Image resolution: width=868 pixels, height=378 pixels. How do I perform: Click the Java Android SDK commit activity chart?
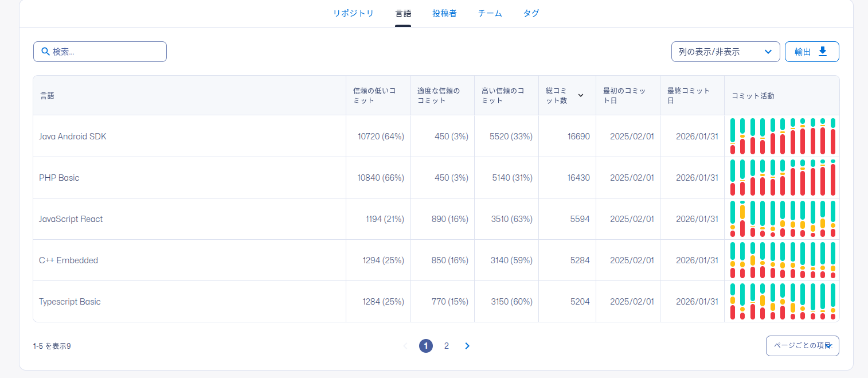(x=782, y=137)
